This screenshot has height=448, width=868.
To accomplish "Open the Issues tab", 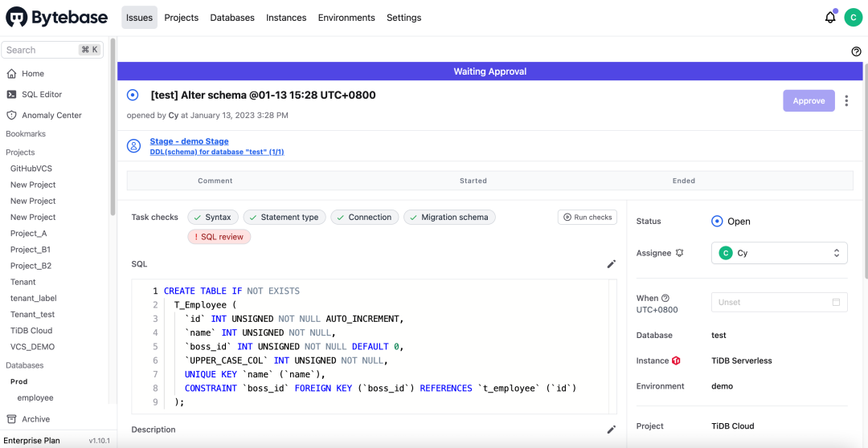I will tap(140, 18).
